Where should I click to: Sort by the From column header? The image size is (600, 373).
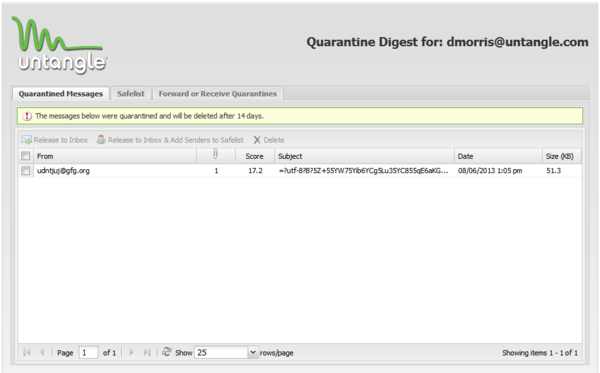(x=115, y=156)
